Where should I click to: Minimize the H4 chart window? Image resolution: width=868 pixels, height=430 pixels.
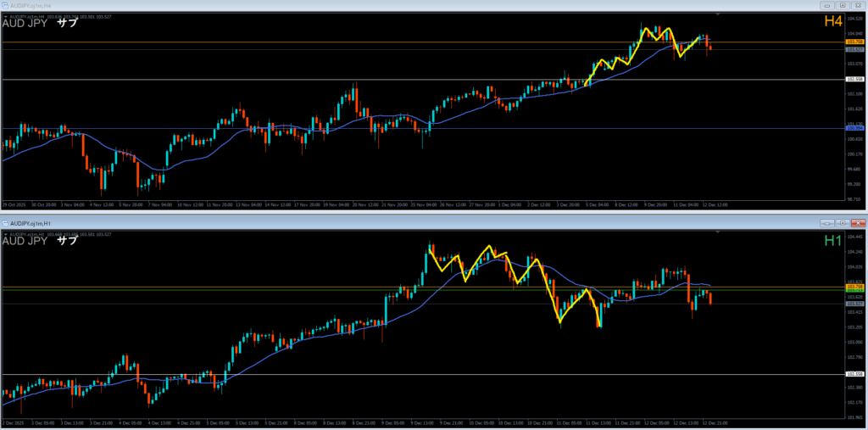828,4
